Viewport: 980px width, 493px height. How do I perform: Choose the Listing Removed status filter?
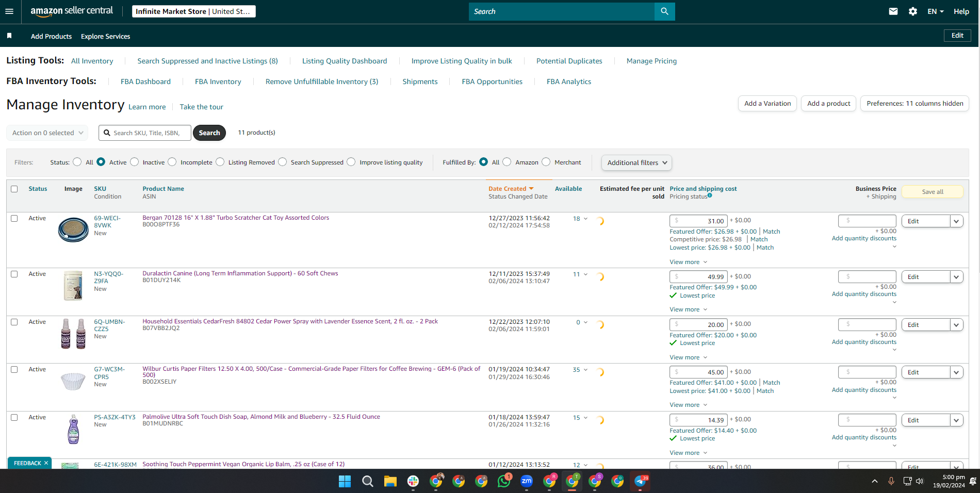point(220,162)
